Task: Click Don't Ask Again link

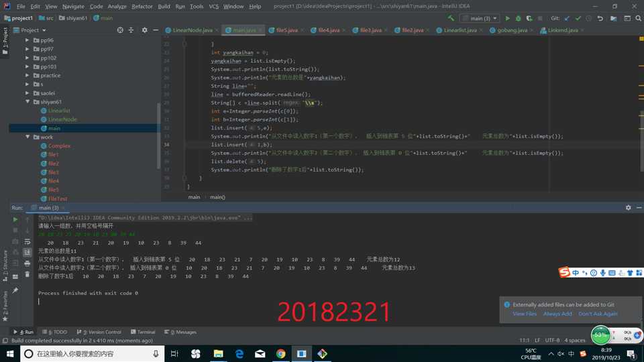Action: [x=598, y=314]
